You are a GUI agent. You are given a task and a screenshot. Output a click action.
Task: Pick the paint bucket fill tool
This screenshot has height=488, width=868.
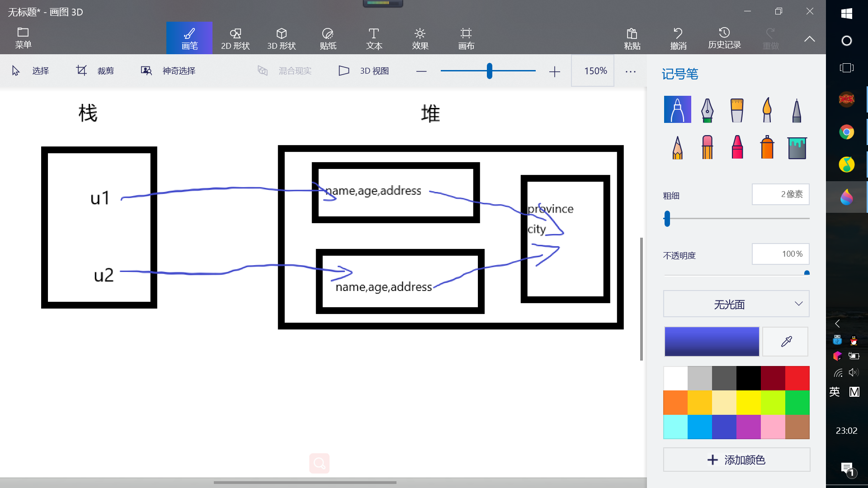797,147
